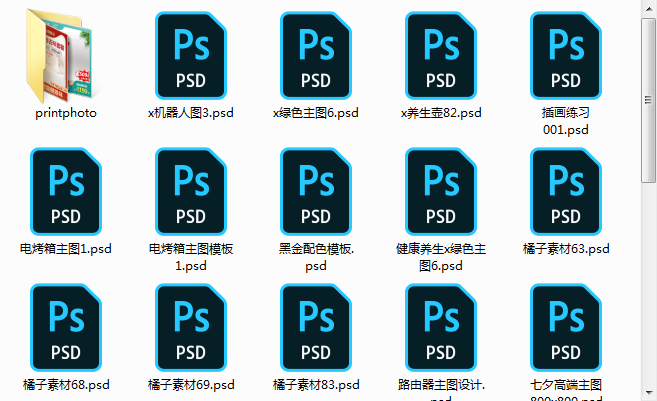Select the x绿色主图6.psd file icon
657x401 pixels.
(x=316, y=55)
